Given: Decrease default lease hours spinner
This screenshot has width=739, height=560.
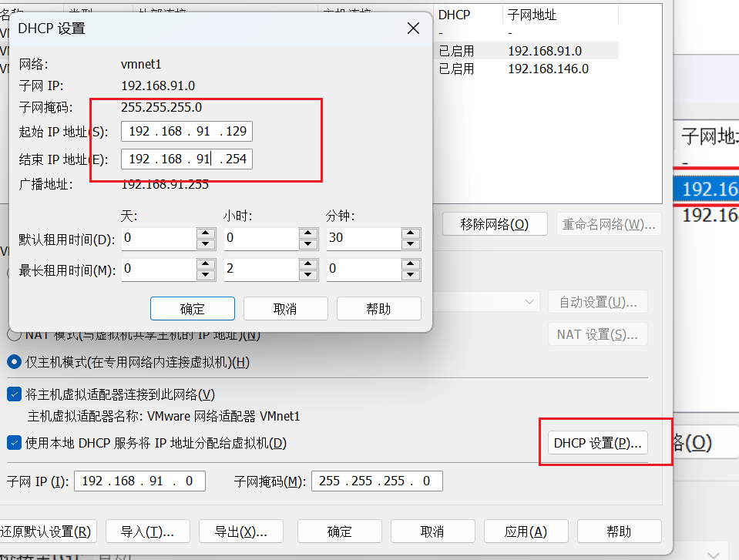Looking at the screenshot, I should click(x=309, y=244).
